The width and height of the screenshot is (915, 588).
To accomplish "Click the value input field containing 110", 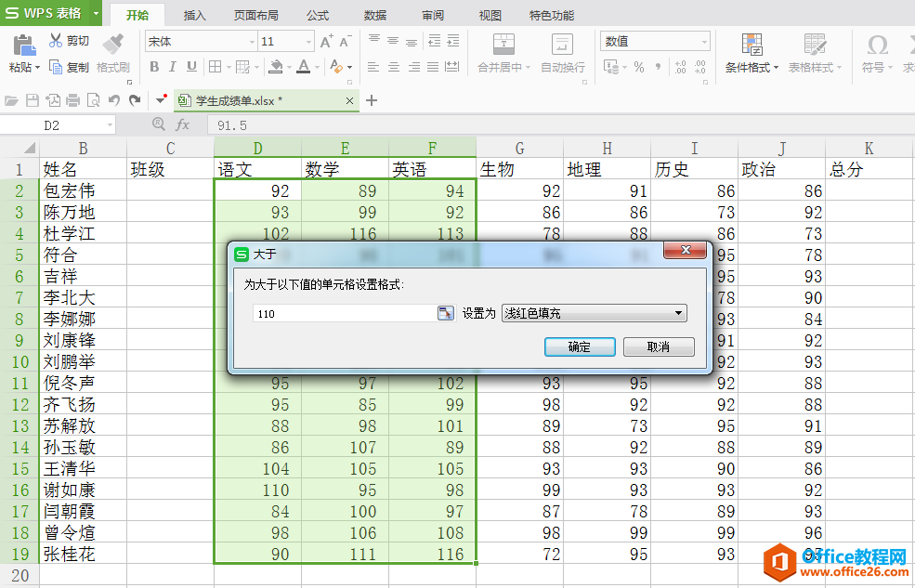I will pos(345,313).
